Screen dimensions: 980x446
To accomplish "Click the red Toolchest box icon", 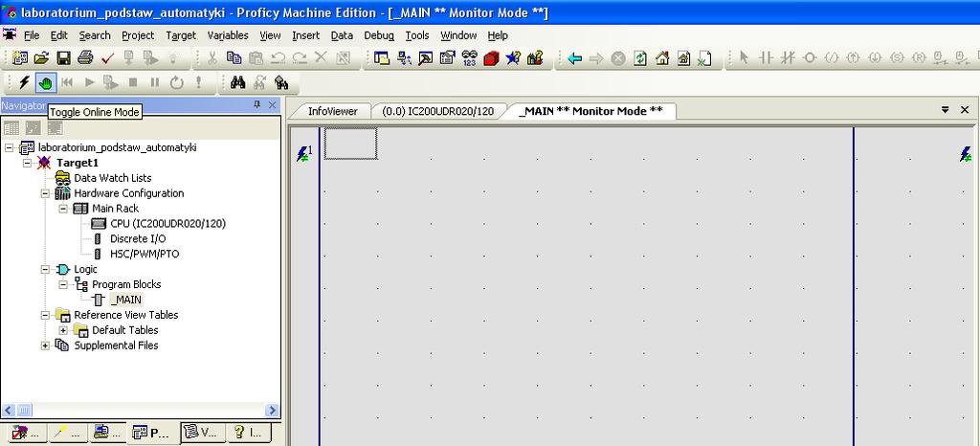I will click(x=491, y=58).
